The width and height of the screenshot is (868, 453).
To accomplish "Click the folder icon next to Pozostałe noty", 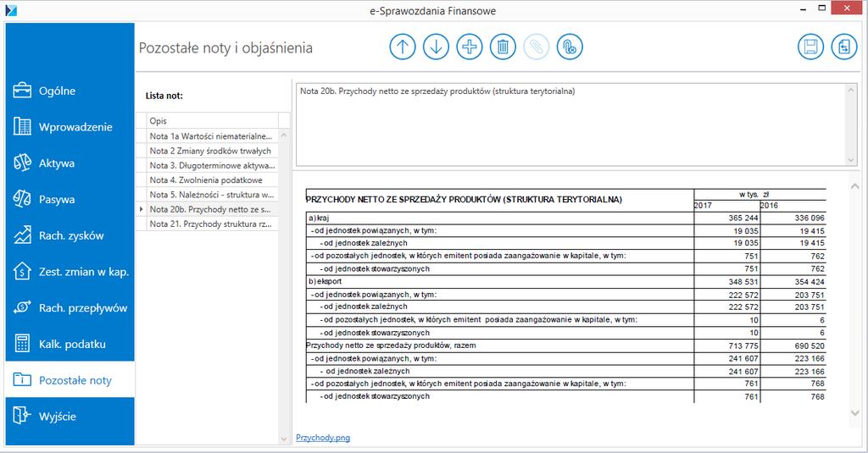I will click(x=22, y=379).
